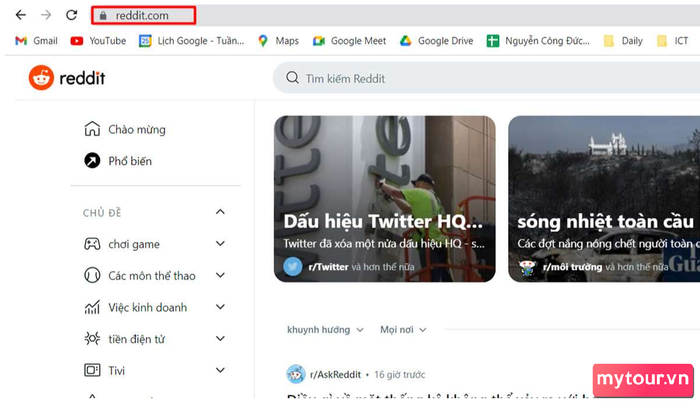Open the Mọi nơi location dropdown
Image resolution: width=700 pixels, height=405 pixels.
click(x=403, y=330)
